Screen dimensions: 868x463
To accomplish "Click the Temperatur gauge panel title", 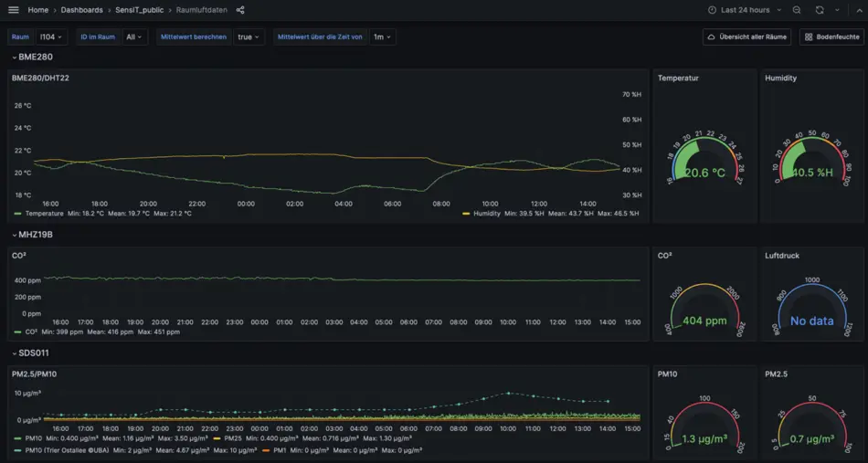I will click(678, 78).
